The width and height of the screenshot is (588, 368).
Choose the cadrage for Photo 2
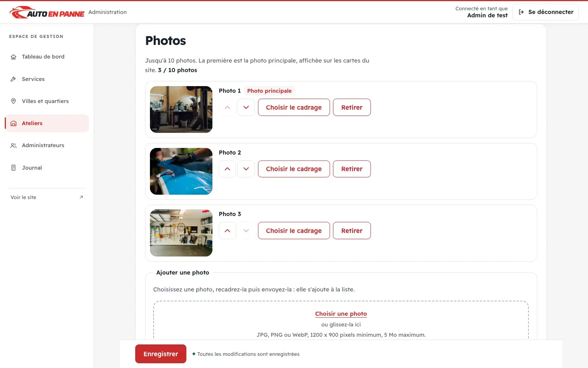tap(294, 169)
